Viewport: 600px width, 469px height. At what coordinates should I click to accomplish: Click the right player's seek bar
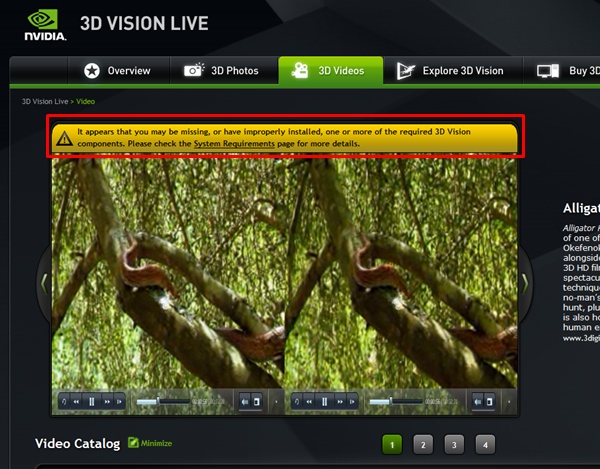point(396,402)
